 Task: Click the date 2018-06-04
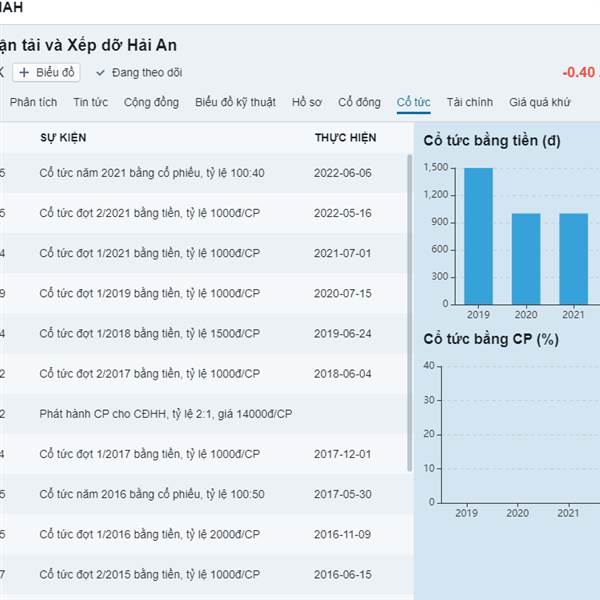pyautogui.click(x=343, y=374)
